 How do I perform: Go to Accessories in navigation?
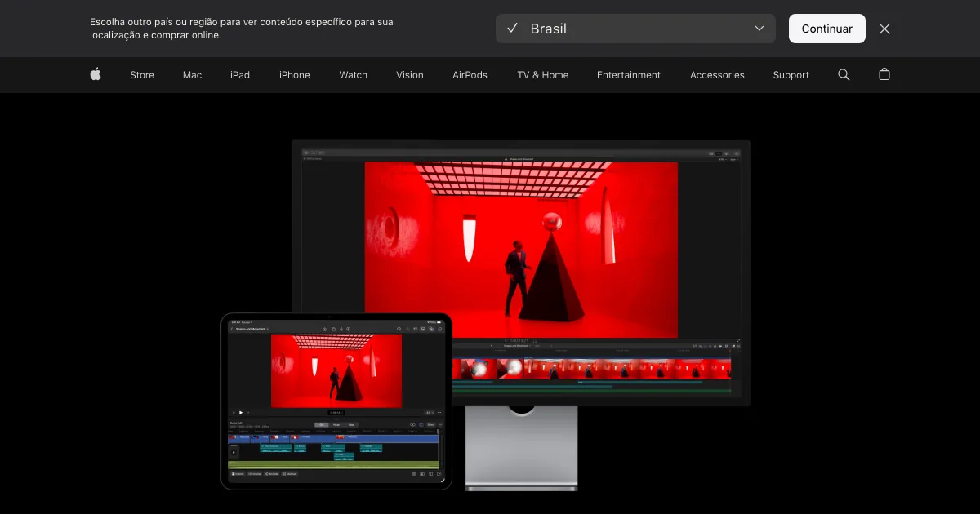click(717, 74)
